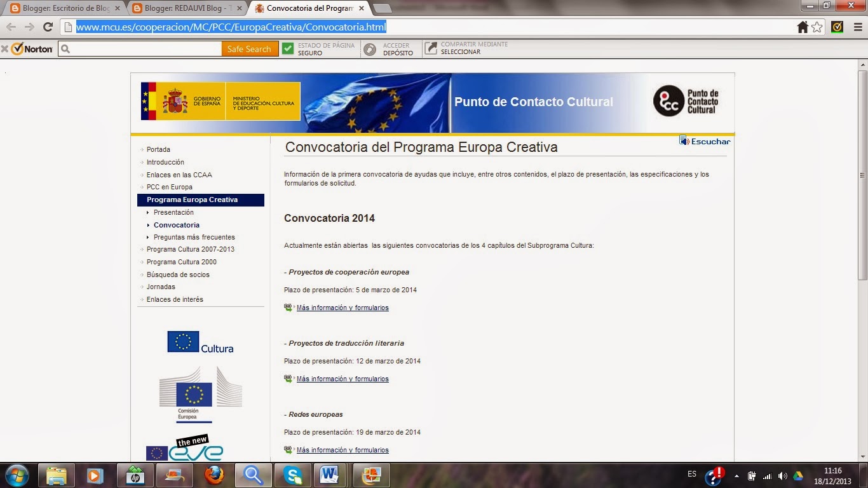Click the Escuchar speaker icon

[684, 140]
